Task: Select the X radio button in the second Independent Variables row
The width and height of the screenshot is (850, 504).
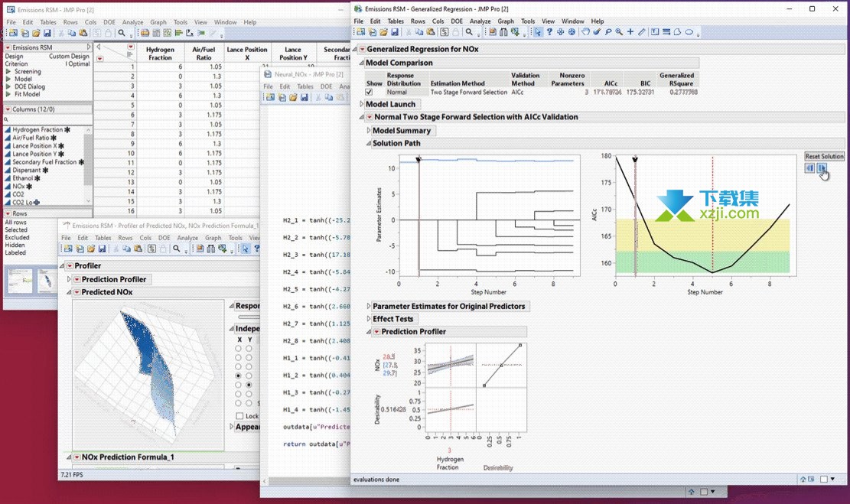Action: point(238,358)
